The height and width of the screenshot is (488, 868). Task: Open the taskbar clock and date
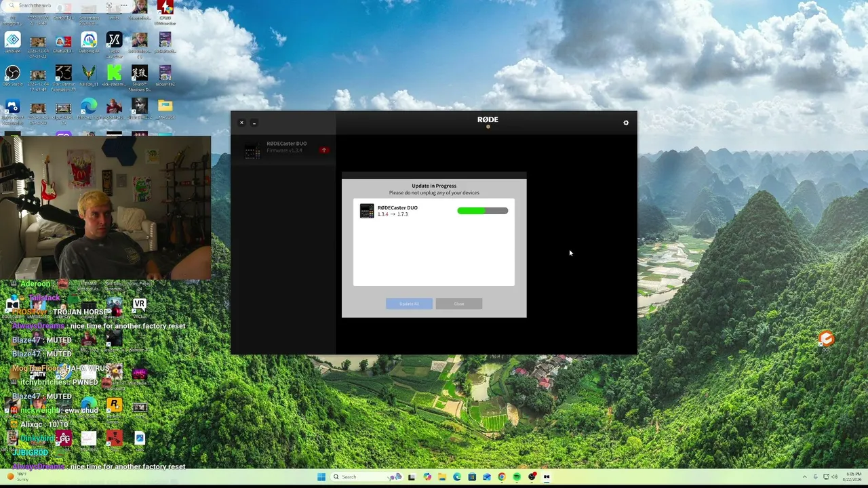click(853, 476)
